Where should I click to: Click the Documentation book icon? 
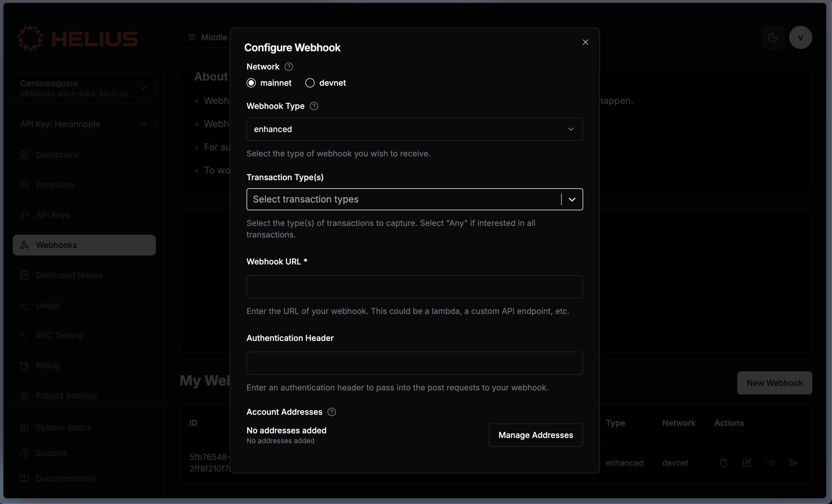tap(24, 478)
